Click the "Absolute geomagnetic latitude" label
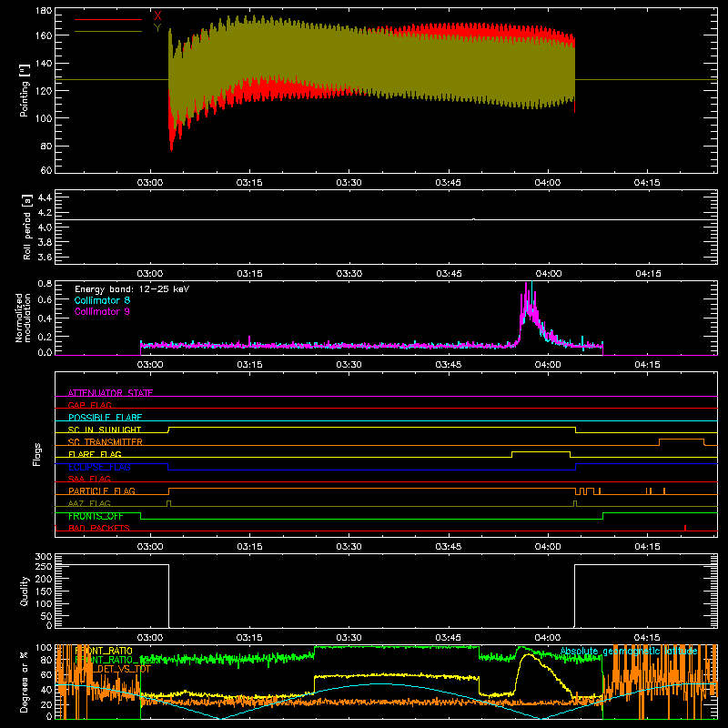Screen dimensions: 728x728 pos(629,652)
